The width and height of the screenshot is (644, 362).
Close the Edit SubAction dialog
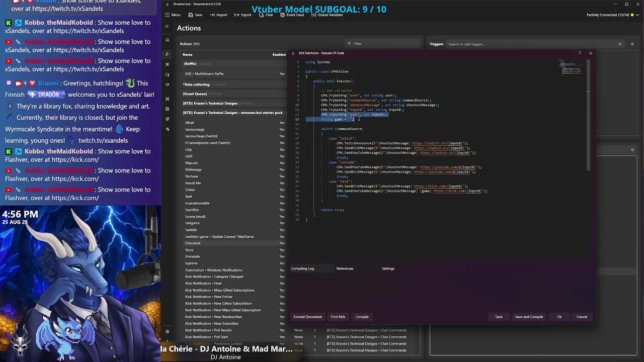click(591, 53)
